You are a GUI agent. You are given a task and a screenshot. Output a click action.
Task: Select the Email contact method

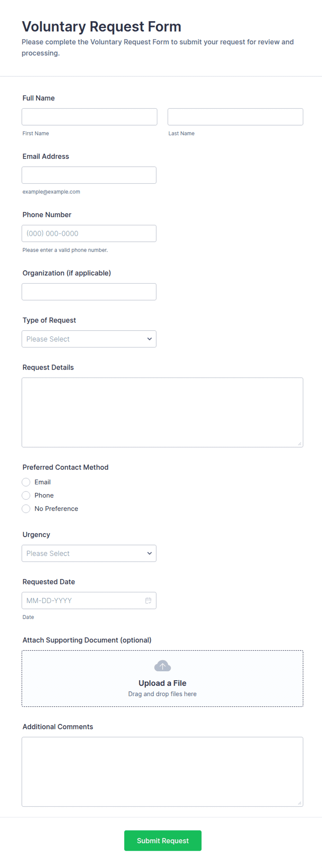pyautogui.click(x=26, y=482)
